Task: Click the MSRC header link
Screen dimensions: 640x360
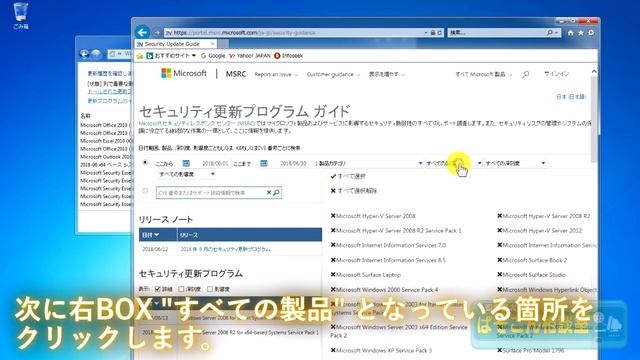Action: tap(236, 74)
